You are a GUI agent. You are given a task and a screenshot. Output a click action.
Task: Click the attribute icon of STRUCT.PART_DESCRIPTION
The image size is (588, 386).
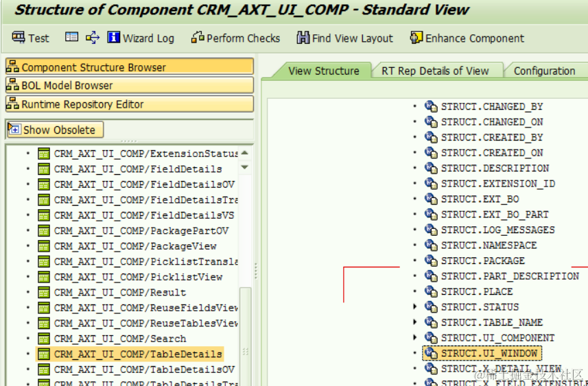click(431, 276)
